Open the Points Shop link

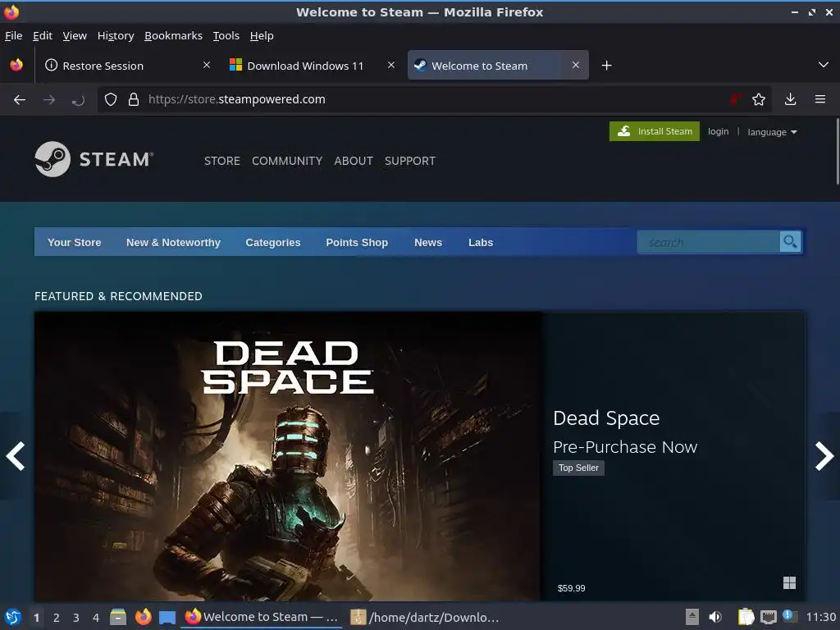357,242
